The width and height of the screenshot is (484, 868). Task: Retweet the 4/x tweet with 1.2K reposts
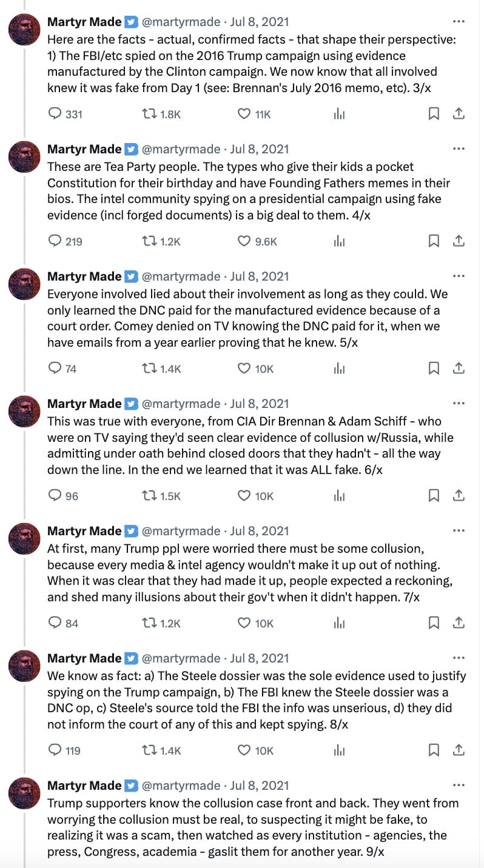pyautogui.click(x=149, y=241)
